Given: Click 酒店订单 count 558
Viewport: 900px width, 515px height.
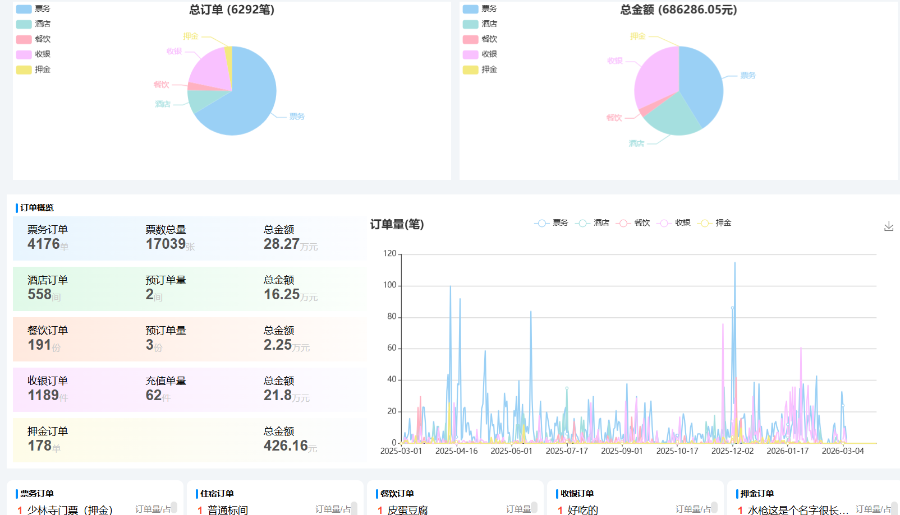Looking at the screenshot, I should click(x=40, y=295).
